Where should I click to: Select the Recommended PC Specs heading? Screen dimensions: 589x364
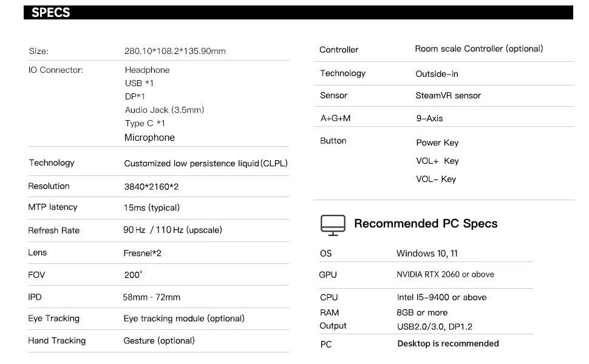(426, 224)
